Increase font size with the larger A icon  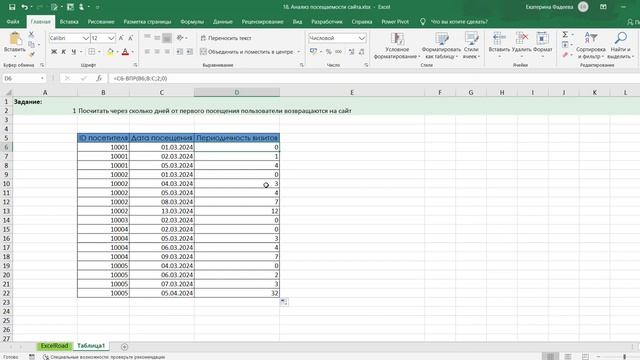[121, 38]
